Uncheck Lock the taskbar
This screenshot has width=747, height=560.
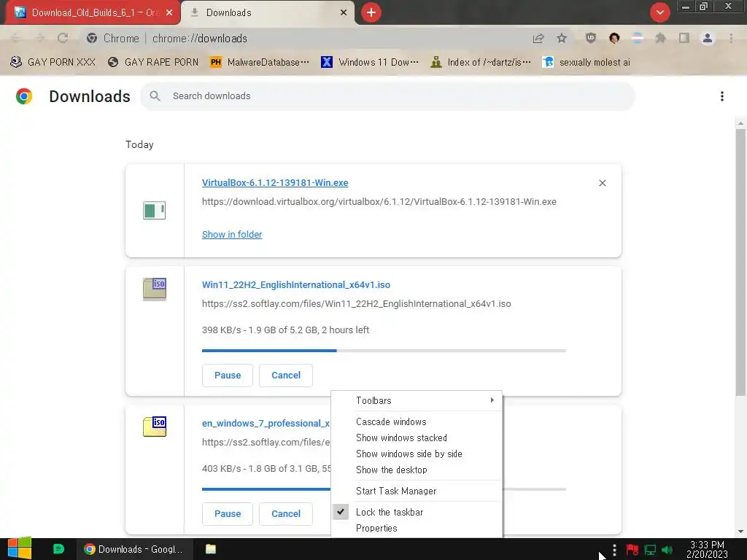[417, 512]
